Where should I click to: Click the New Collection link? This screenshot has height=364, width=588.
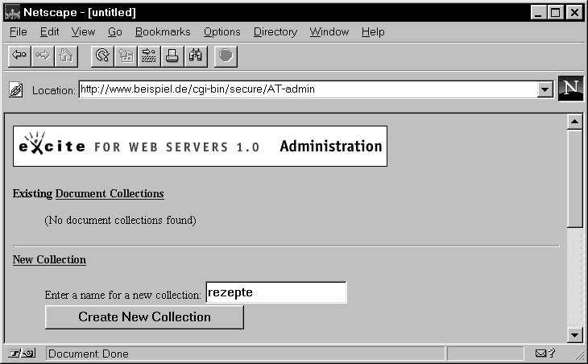point(49,260)
